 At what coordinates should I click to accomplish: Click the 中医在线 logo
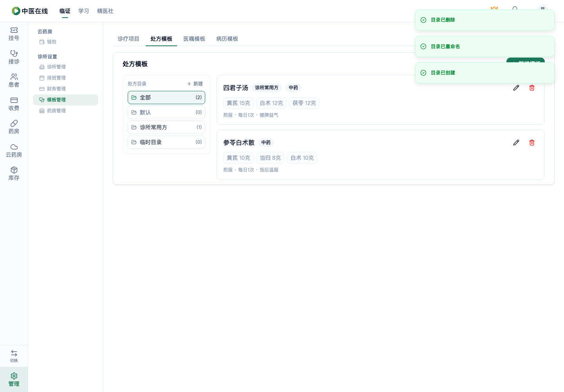coord(30,11)
